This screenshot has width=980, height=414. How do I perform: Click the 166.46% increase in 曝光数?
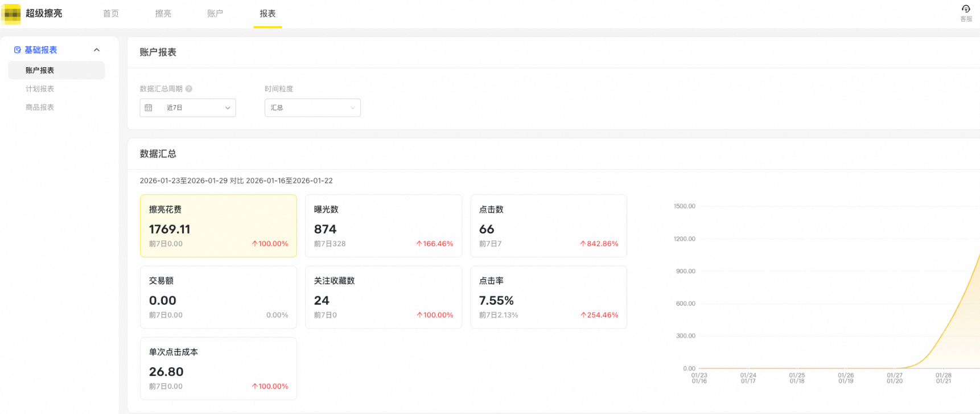pos(435,244)
